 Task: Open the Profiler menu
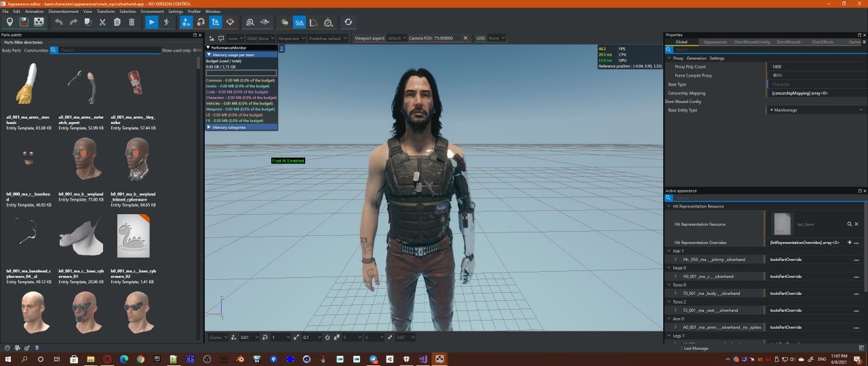click(194, 11)
